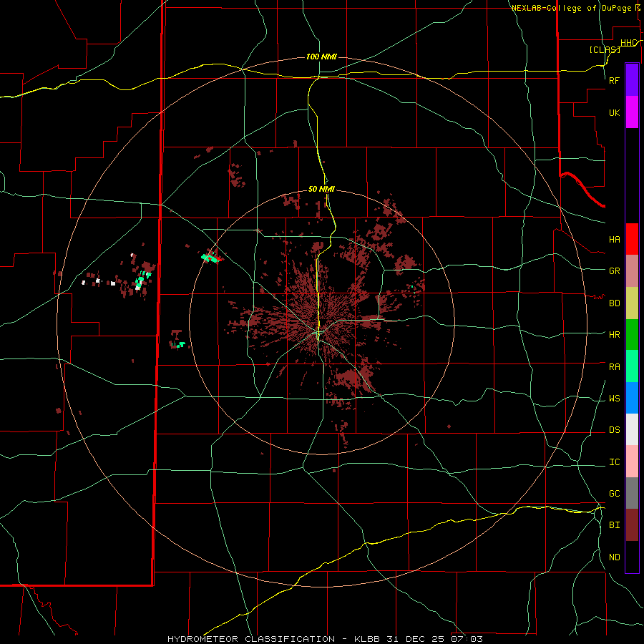The image size is (644, 644).
Task: Click the blue WS legend swatch
Action: (x=632, y=398)
